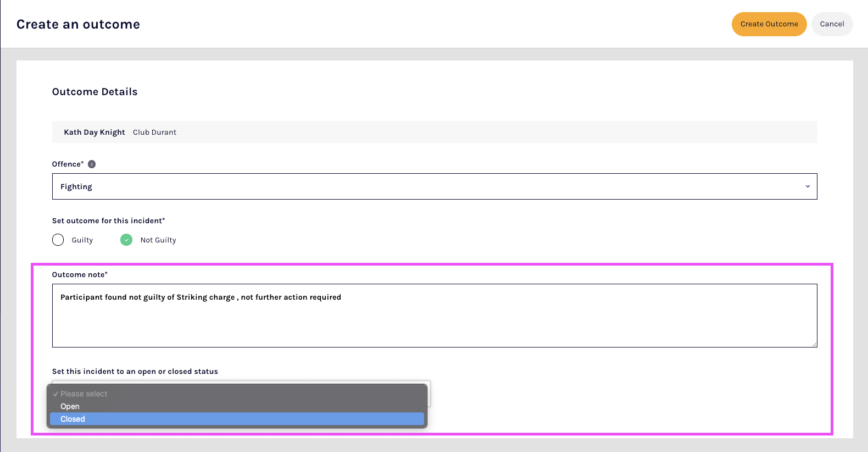Click the green checkmark beside Not Guilty
868x452 pixels.
coord(126,240)
